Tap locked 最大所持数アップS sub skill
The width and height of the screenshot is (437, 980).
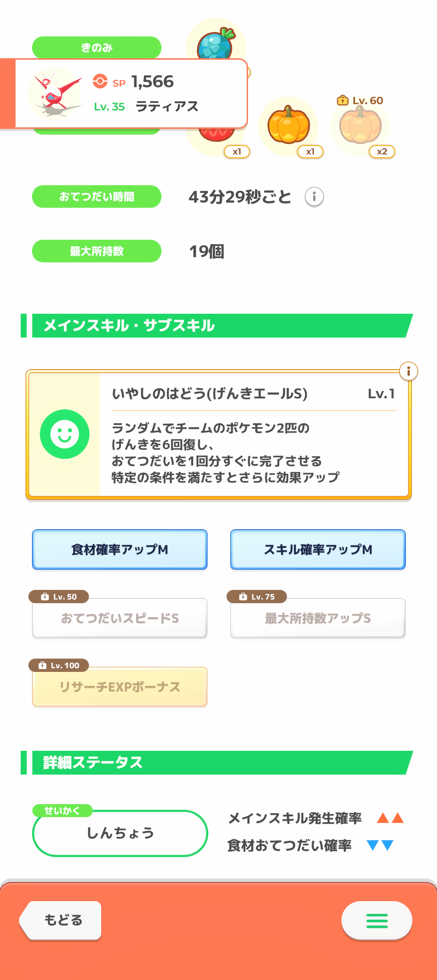point(318,618)
